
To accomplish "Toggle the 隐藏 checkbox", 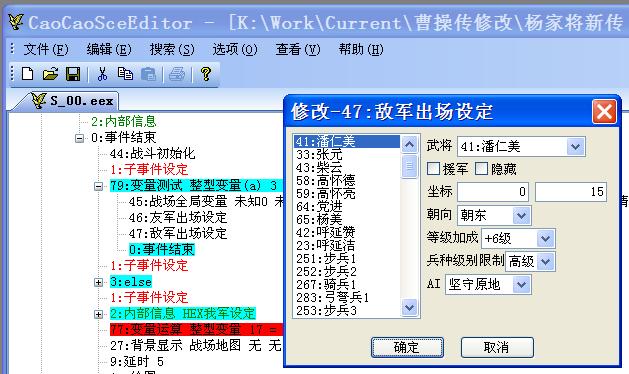I will (481, 169).
